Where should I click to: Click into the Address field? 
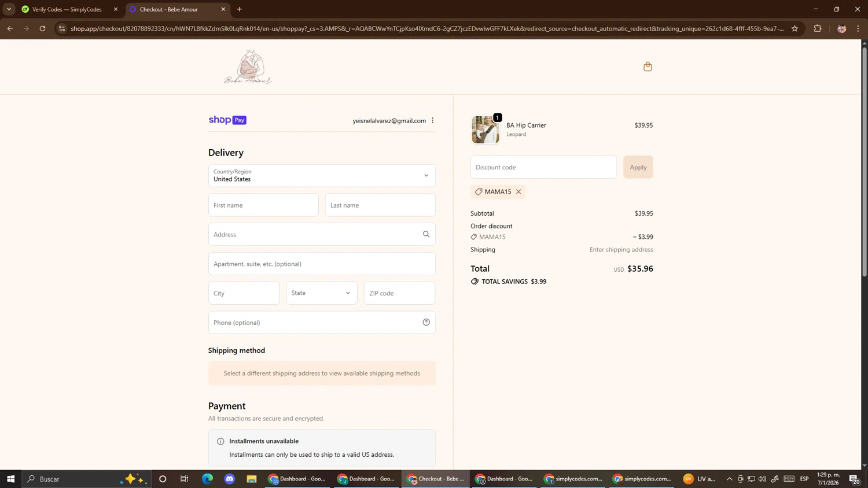click(322, 234)
